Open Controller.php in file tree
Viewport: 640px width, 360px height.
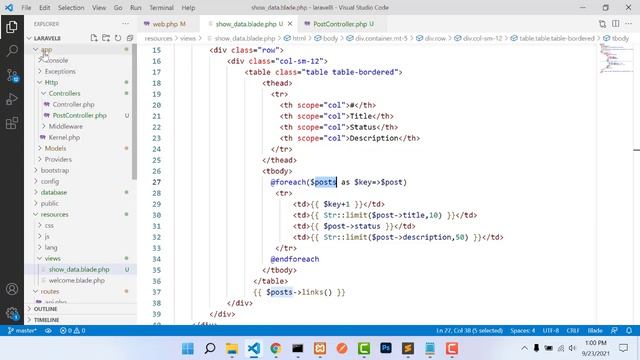point(73,104)
